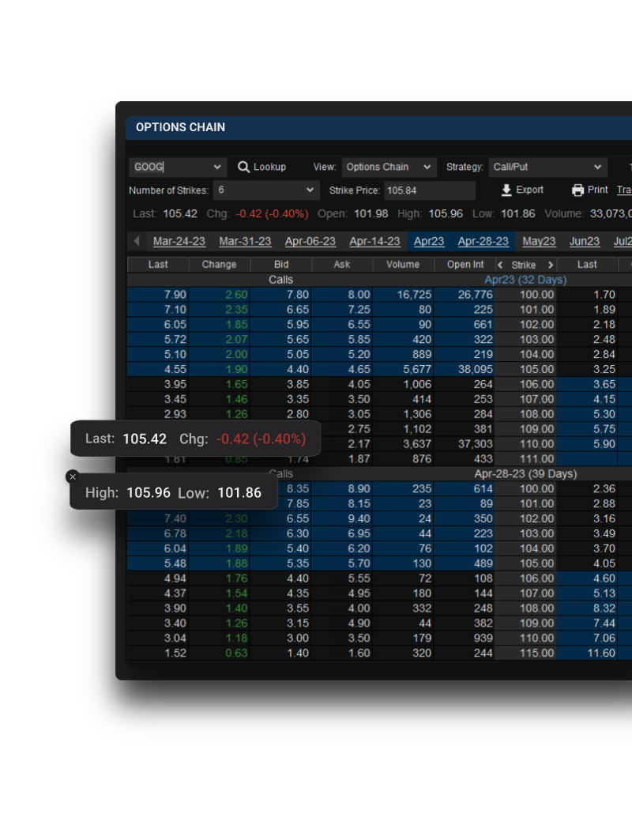Select the Mar-24-23 expiration tab
The image size is (632, 840).
pyautogui.click(x=179, y=242)
